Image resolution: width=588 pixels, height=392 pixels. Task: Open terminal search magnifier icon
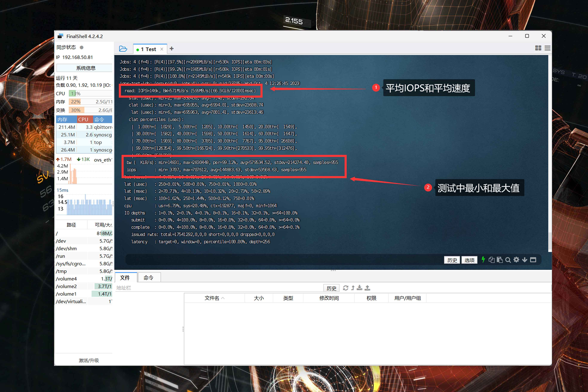tap(508, 260)
